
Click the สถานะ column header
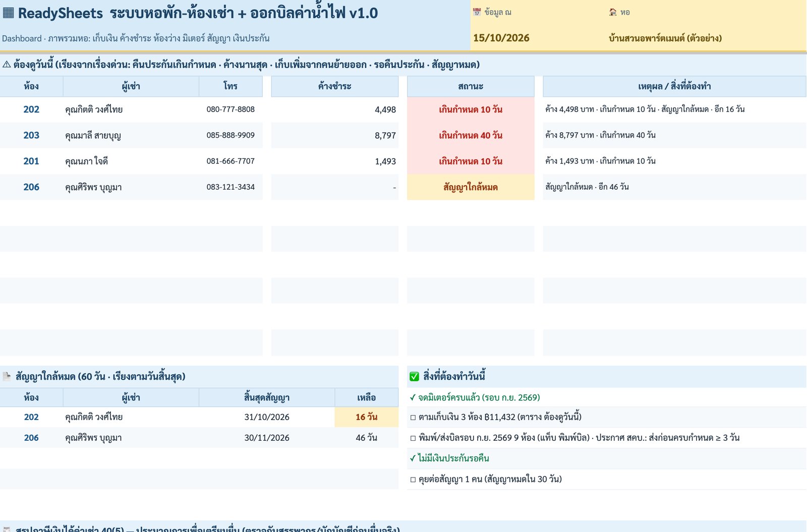coord(471,86)
